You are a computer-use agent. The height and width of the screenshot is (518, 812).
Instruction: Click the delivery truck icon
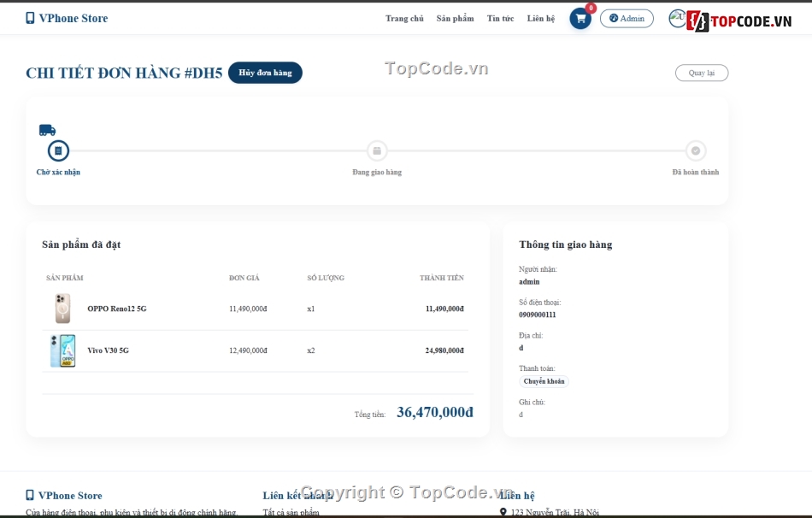coord(47,130)
